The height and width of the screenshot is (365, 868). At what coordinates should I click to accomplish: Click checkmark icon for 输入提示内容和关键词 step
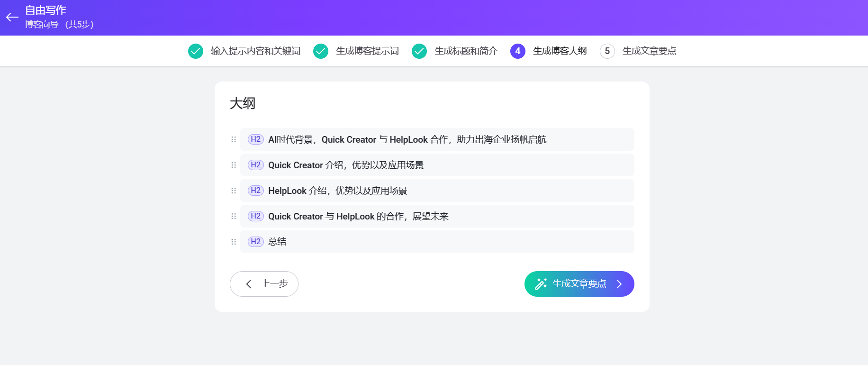(x=196, y=51)
